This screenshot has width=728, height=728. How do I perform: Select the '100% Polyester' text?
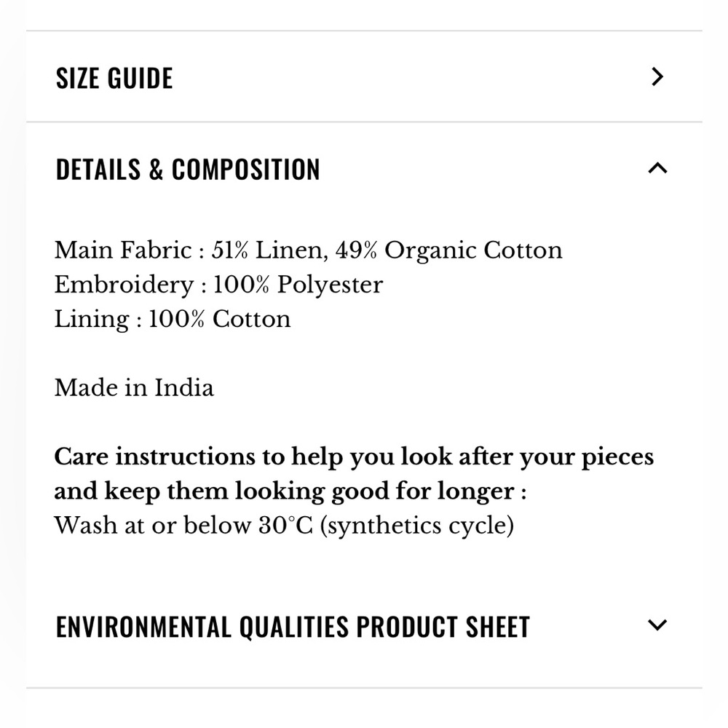(x=298, y=285)
